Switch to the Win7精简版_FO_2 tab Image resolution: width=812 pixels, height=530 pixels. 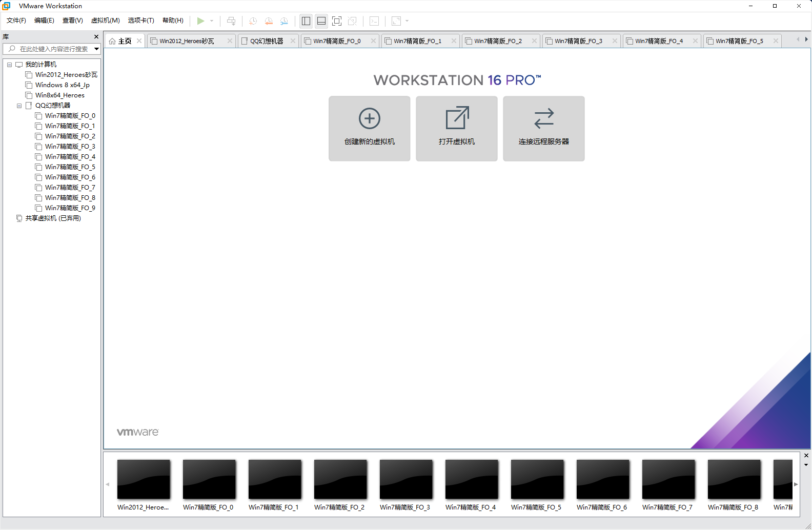[x=497, y=41]
